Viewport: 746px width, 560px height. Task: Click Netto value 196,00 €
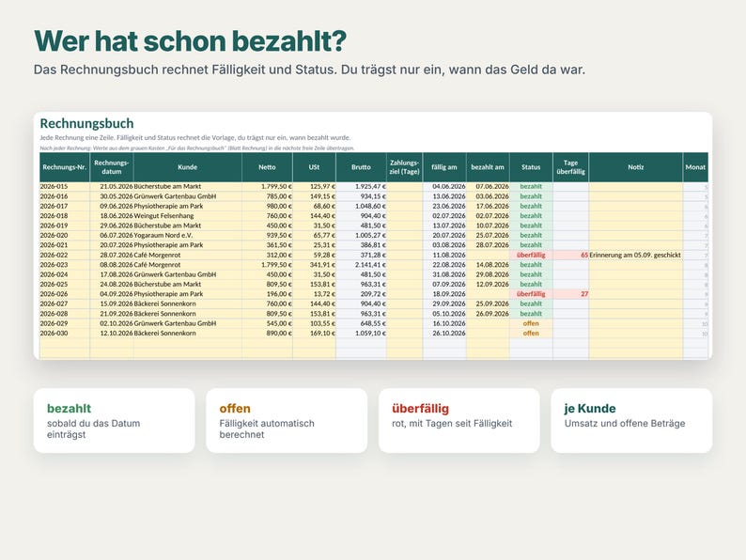pyautogui.click(x=267, y=294)
